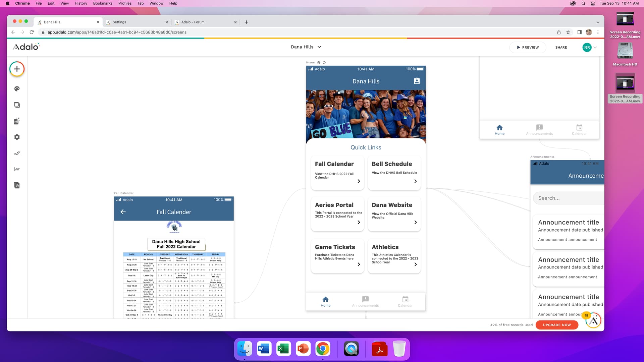Click the address bar URL
644x362 pixels.
point(117,32)
